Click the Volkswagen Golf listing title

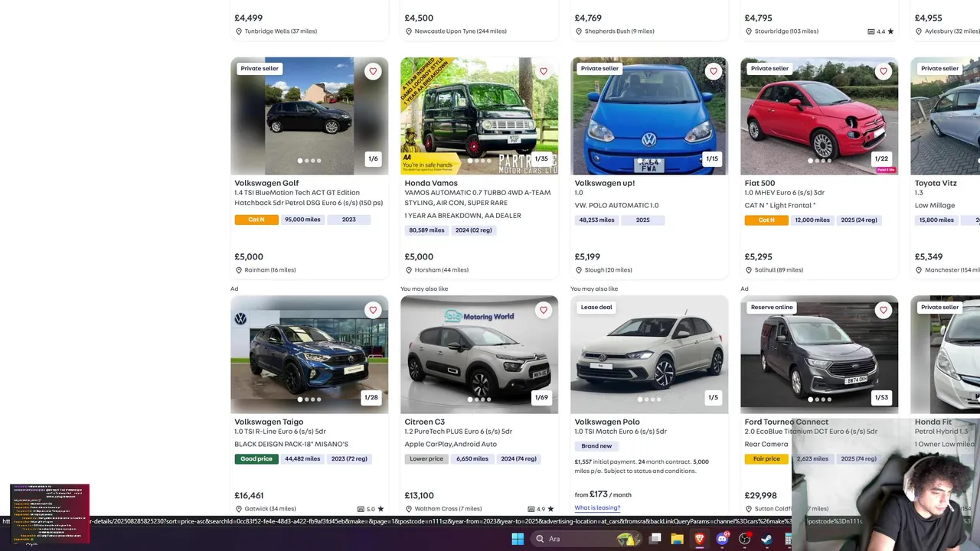pyautogui.click(x=266, y=183)
